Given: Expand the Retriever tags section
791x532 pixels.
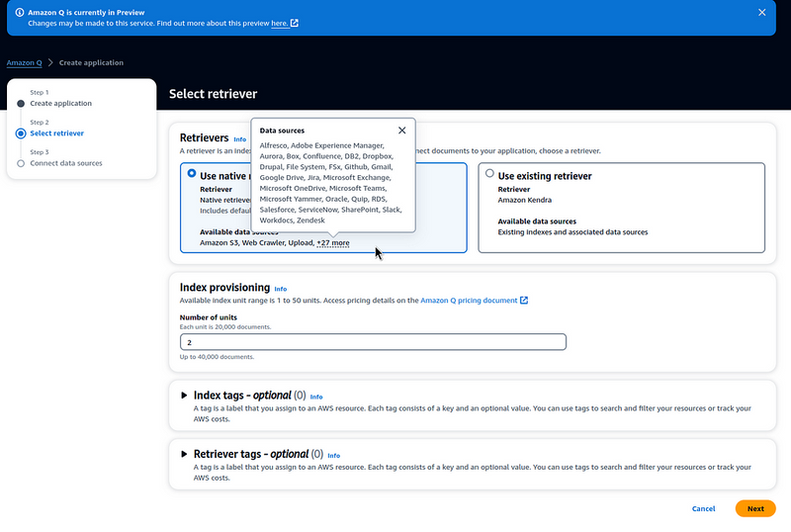Looking at the screenshot, I should point(184,454).
